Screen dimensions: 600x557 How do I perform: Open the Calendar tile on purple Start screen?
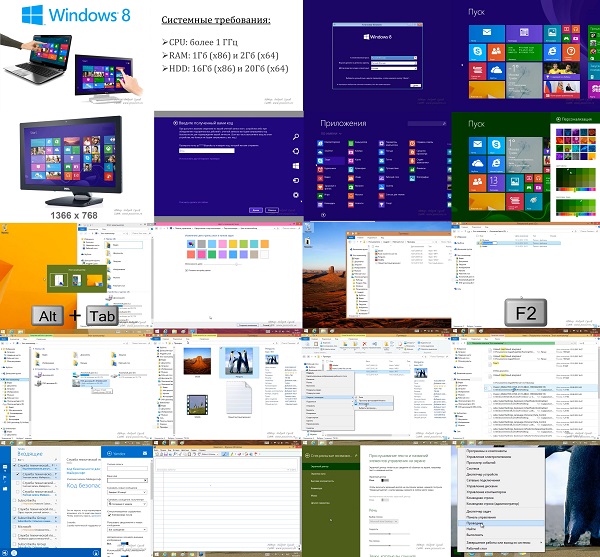pyautogui.click(x=524, y=34)
